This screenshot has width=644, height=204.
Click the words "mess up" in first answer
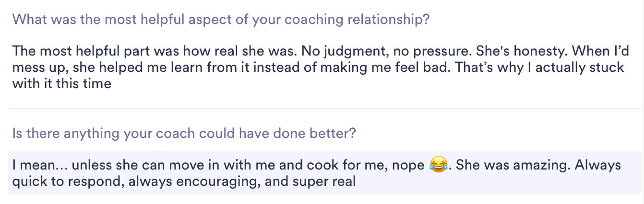pos(38,68)
